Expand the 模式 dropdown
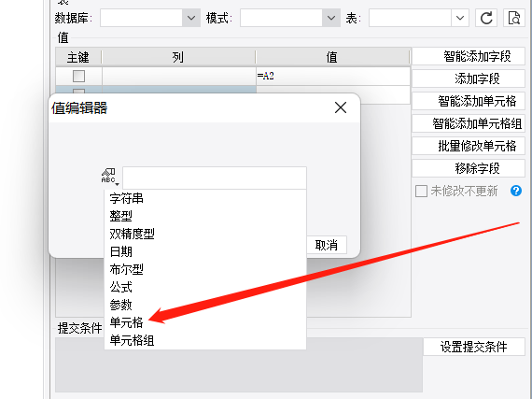The width and height of the screenshot is (532, 399). (331, 18)
